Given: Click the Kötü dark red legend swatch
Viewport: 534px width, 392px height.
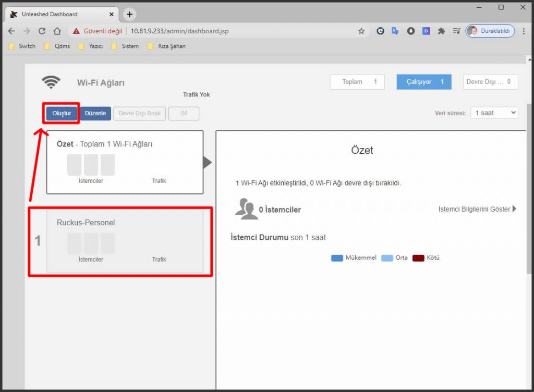Looking at the screenshot, I should pyautogui.click(x=418, y=258).
